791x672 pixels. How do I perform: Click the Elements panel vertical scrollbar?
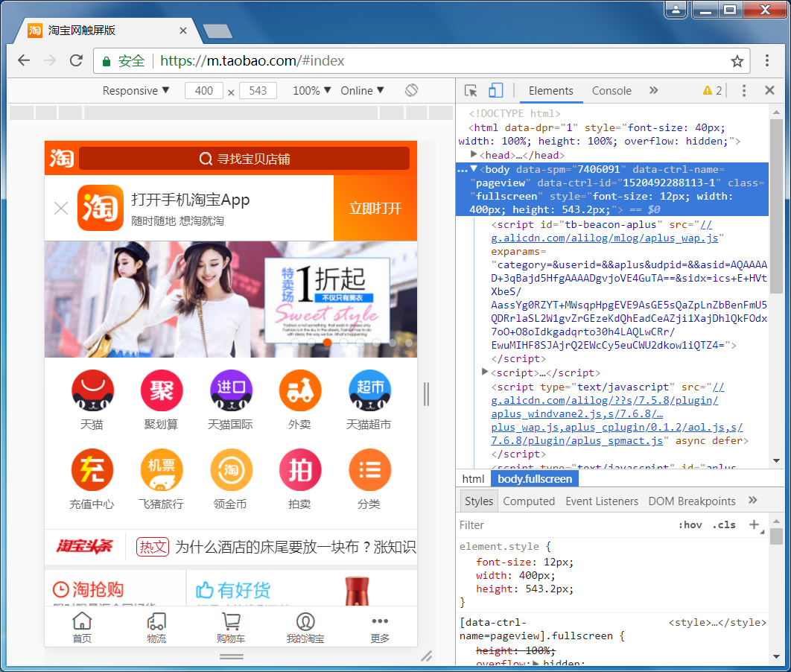point(776,207)
